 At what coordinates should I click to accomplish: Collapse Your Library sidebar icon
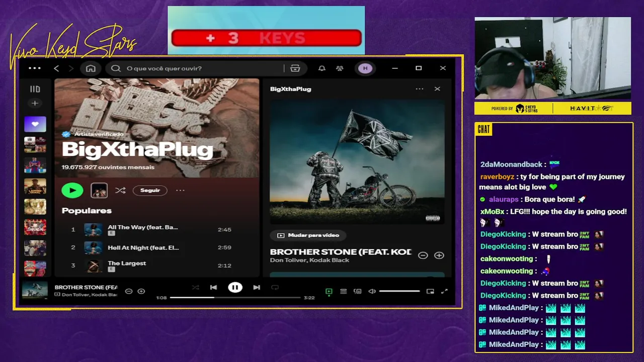[x=35, y=89]
